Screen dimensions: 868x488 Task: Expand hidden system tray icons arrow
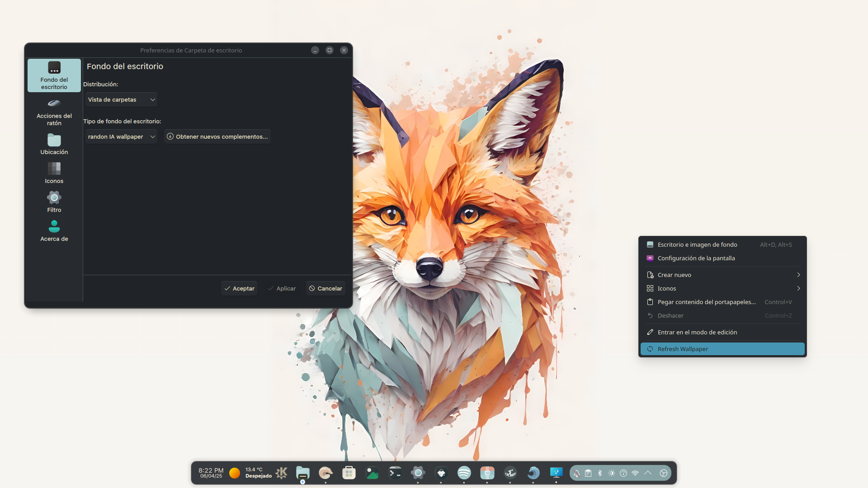tap(648, 473)
